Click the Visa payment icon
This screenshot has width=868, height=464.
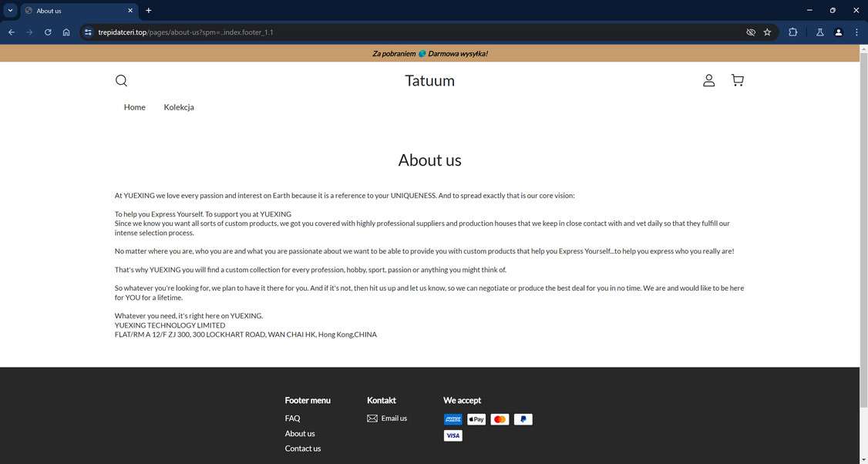tap(453, 435)
